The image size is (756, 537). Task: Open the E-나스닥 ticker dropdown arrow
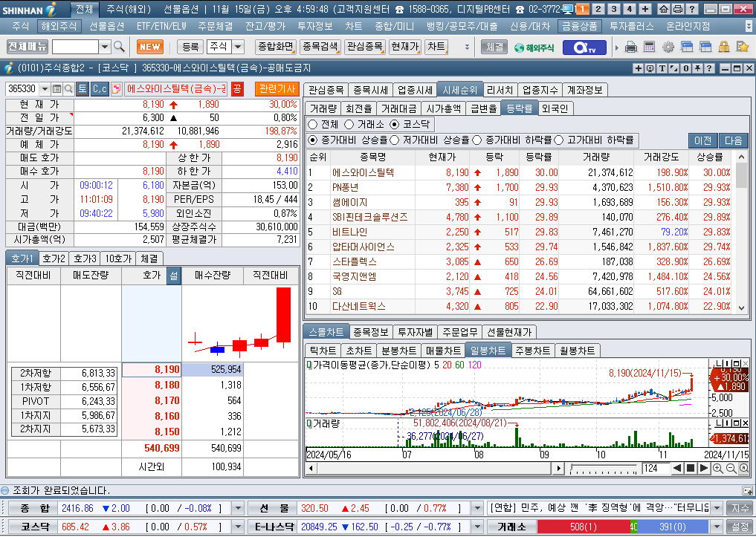pyautogui.click(x=476, y=527)
